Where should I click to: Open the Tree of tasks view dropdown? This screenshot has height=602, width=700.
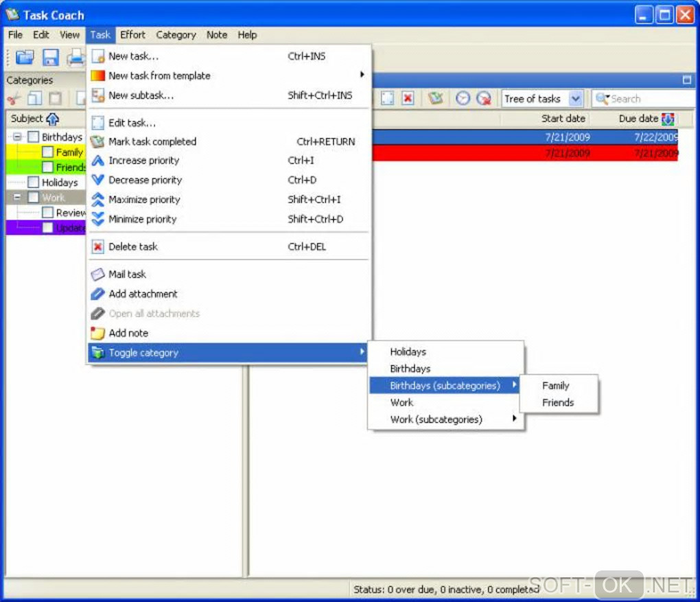576,99
